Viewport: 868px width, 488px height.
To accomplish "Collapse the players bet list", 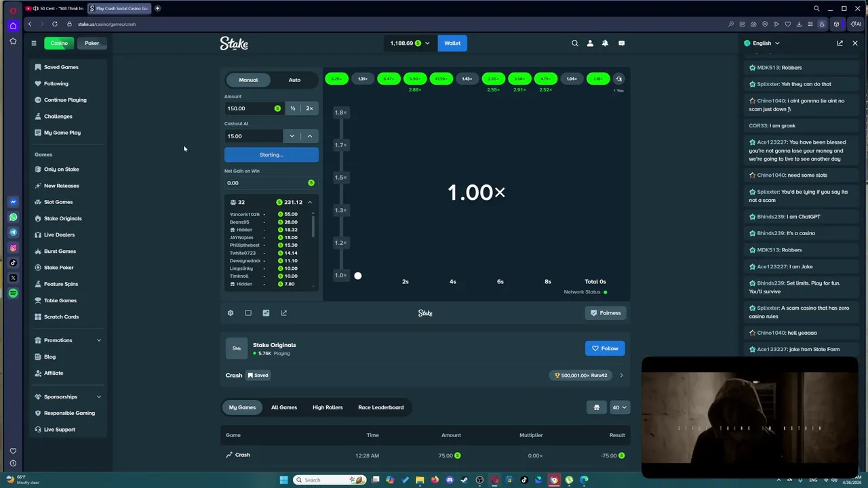I will [310, 203].
